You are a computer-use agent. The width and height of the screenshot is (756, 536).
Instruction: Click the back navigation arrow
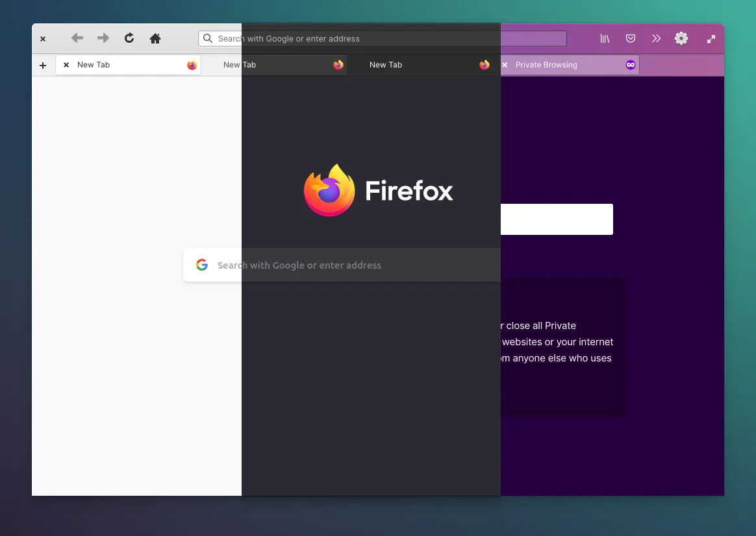point(77,38)
